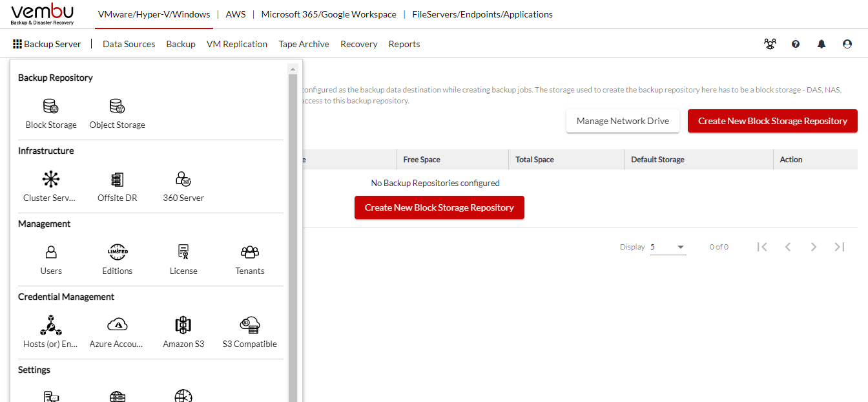Viewport: 868px width, 402px height.
Task: Open notifications bell icon
Action: pos(821,44)
